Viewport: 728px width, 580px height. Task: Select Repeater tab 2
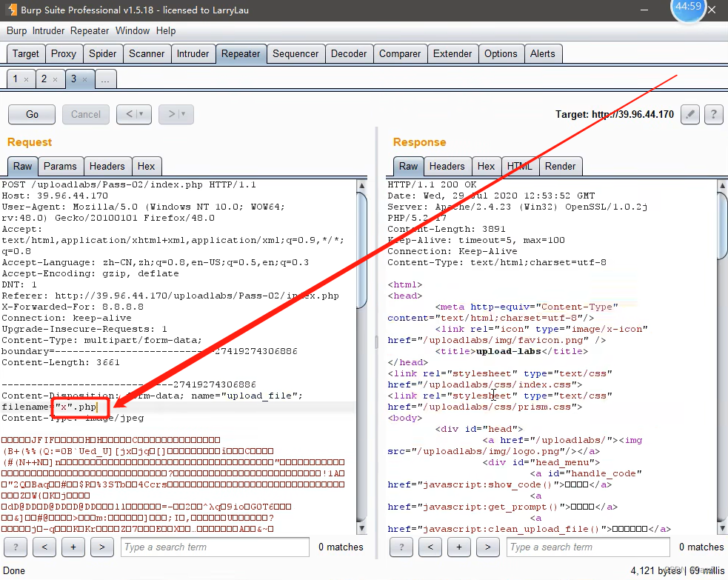coord(44,79)
